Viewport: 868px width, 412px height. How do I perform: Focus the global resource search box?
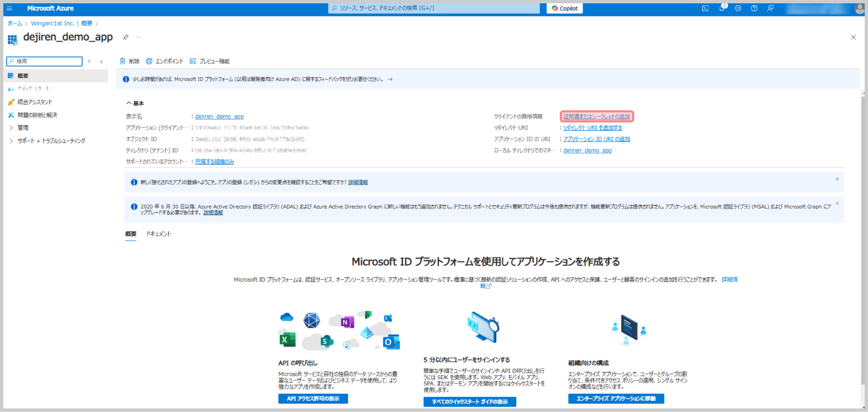(434, 8)
